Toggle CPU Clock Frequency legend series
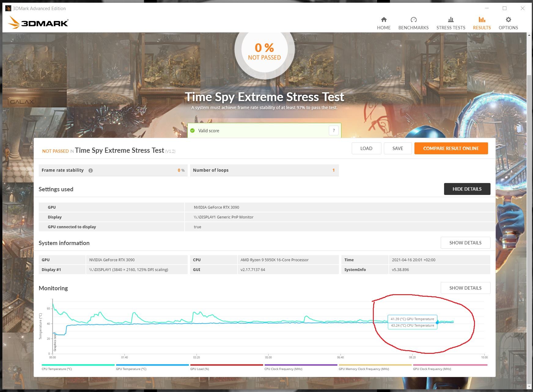533x392 pixels. pos(301,367)
